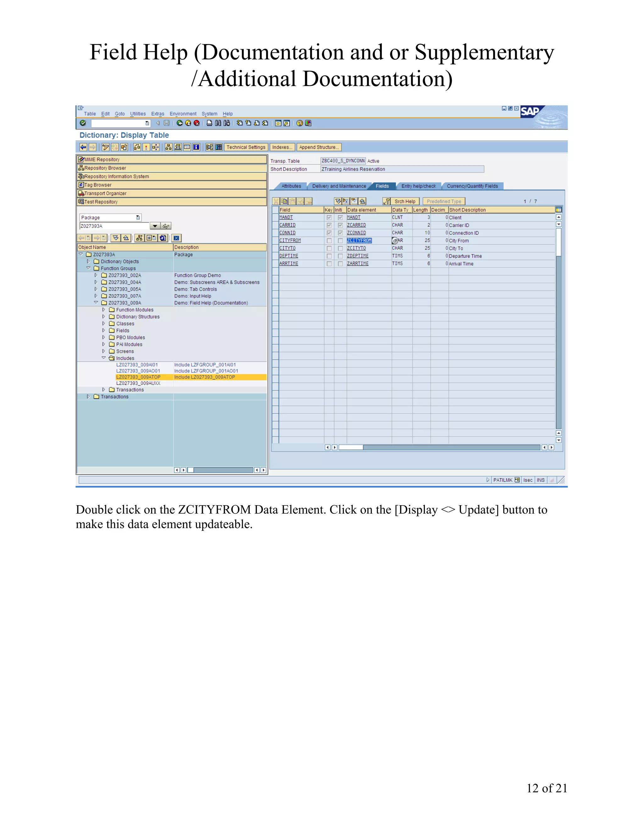Toggle Initial Values checkbox for CONNID row

coord(340,233)
